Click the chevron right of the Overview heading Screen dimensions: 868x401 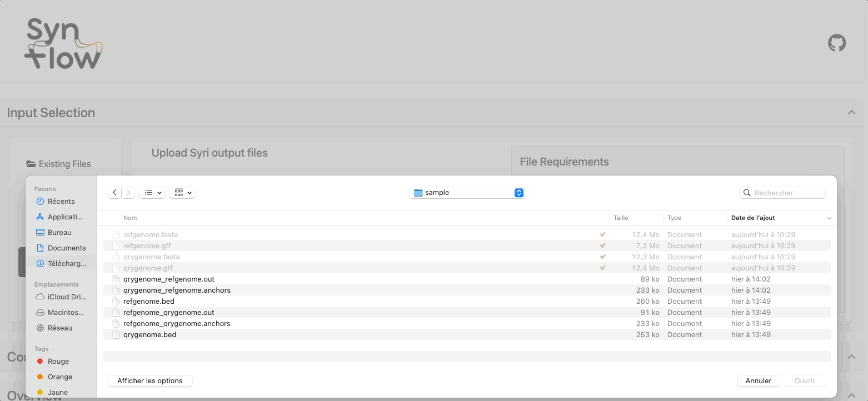(851, 394)
